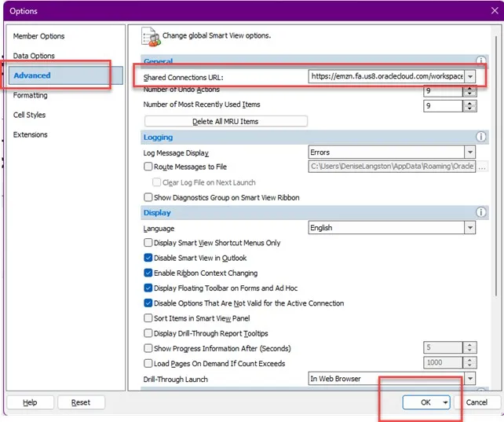Viewport: 504px width, 422px height.
Task: Open info icon for Display section
Action: tap(480, 212)
